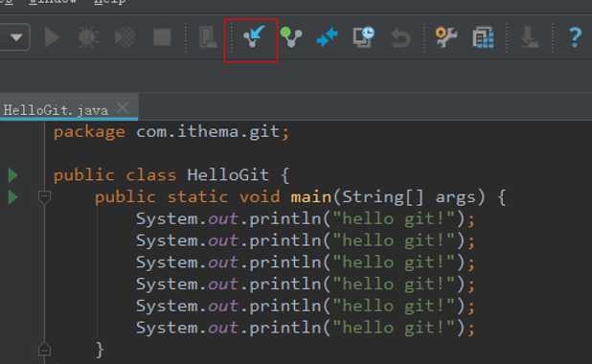The width and height of the screenshot is (592, 364).
Task: Click the Help question mark icon
Action: (x=575, y=37)
